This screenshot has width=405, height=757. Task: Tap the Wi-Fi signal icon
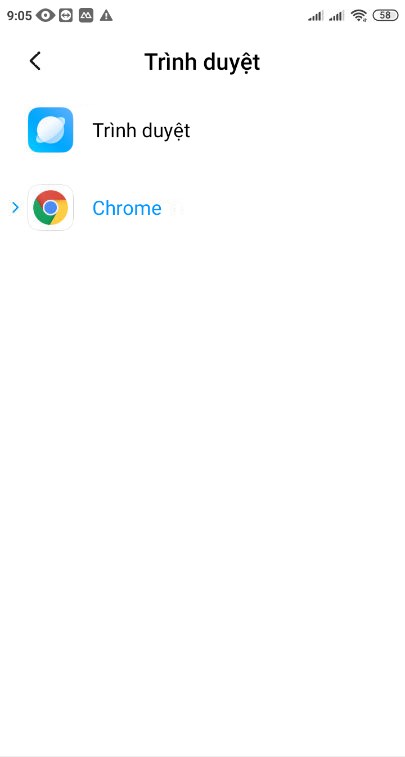(x=359, y=16)
